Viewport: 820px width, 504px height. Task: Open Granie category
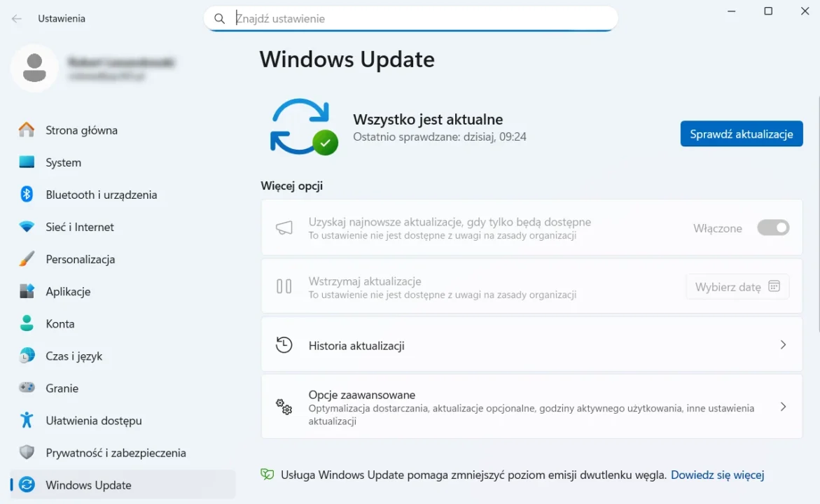point(123,388)
